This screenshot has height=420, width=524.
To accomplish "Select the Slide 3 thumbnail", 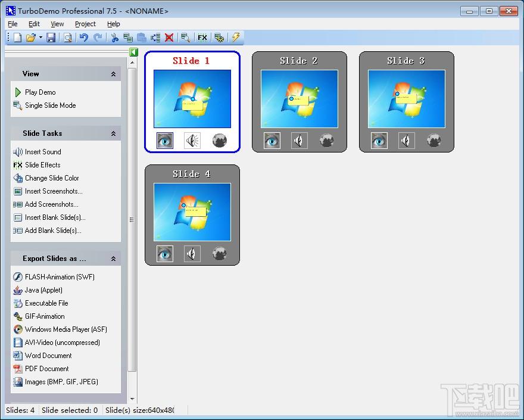I will tap(407, 99).
